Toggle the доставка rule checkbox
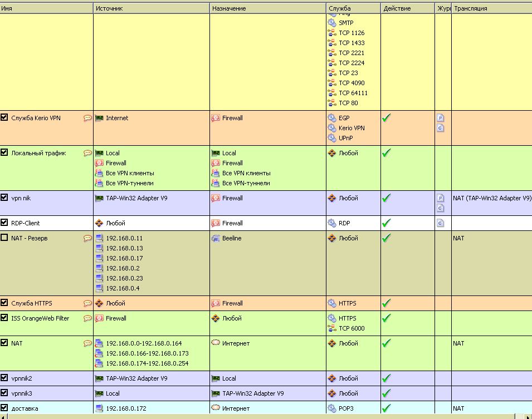The width and height of the screenshot is (532, 419). tap(4, 407)
